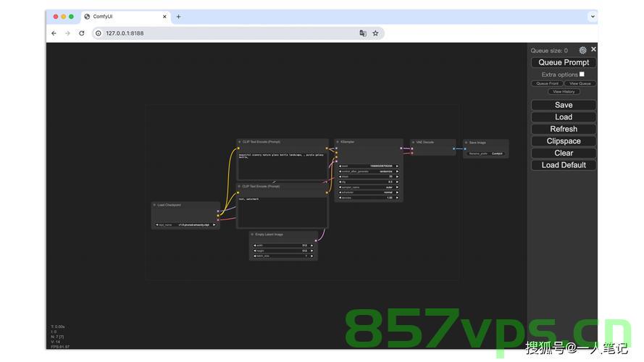Click the negative prompt text area
This screenshot has width=644, height=362.
point(283,212)
